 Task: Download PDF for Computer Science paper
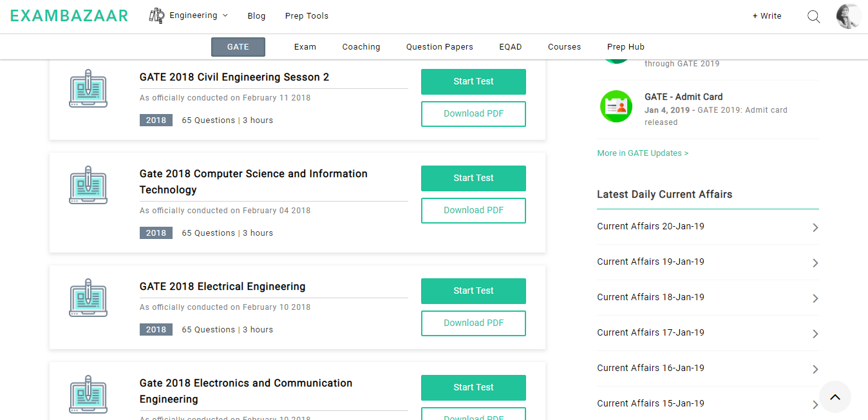click(473, 211)
